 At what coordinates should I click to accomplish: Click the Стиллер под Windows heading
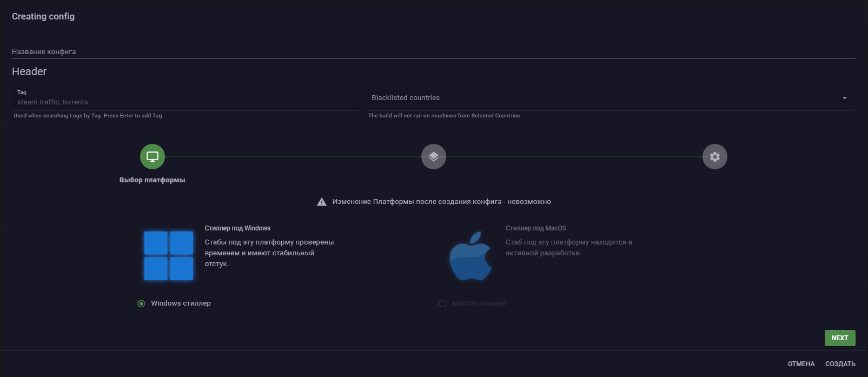[x=237, y=228]
